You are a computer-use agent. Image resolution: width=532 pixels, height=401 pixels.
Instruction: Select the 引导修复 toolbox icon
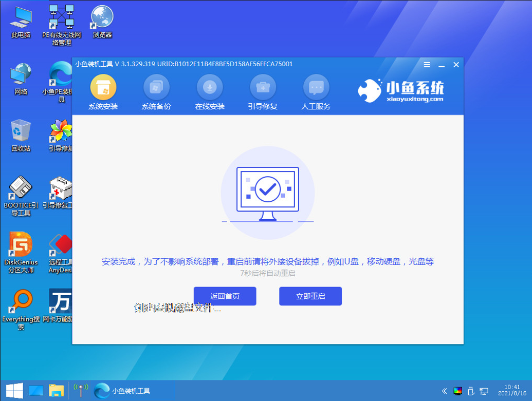[x=263, y=88]
